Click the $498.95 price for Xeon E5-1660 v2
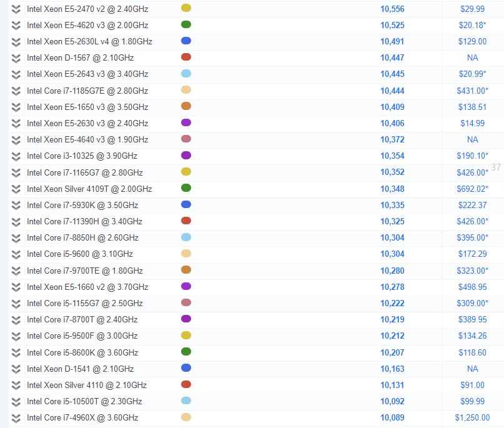504x428 pixels. pyautogui.click(x=473, y=287)
